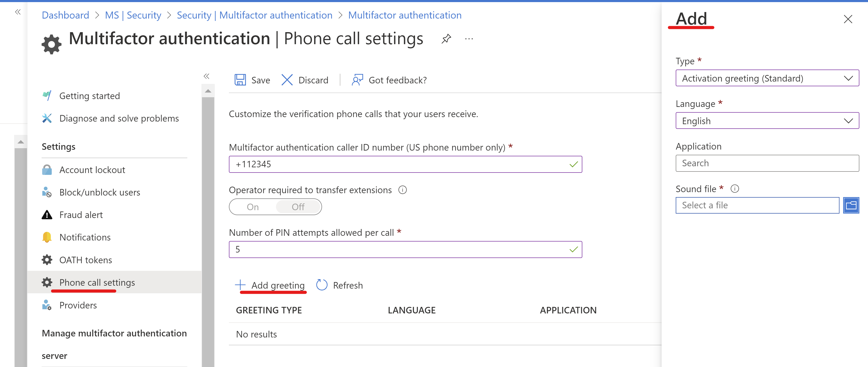Click the Notifications bell icon

pyautogui.click(x=47, y=237)
